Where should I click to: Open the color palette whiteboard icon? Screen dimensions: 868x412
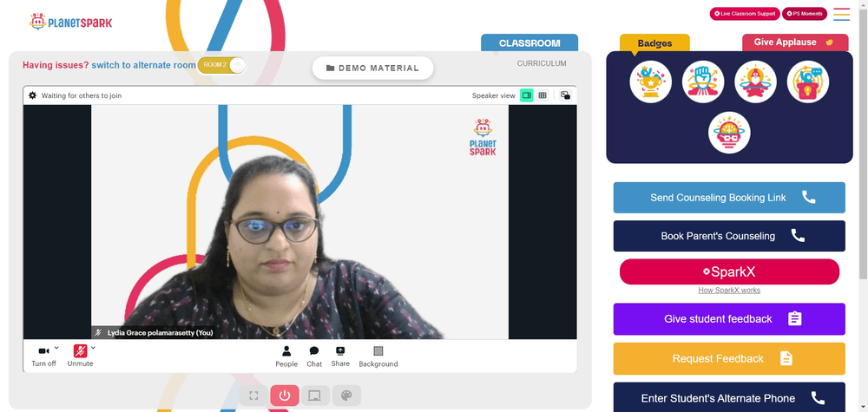(x=346, y=396)
